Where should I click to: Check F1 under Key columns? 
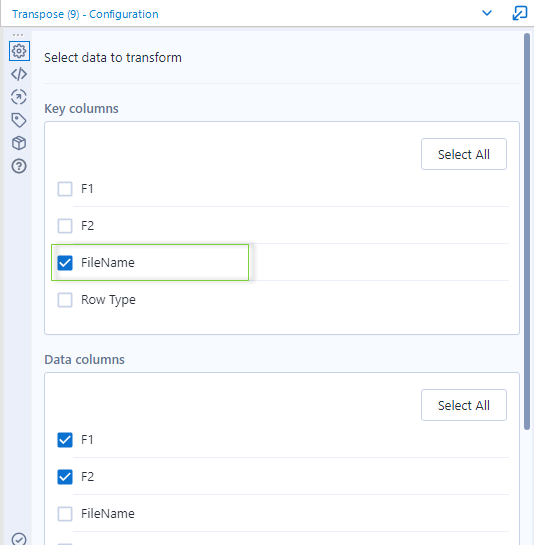[x=65, y=189]
